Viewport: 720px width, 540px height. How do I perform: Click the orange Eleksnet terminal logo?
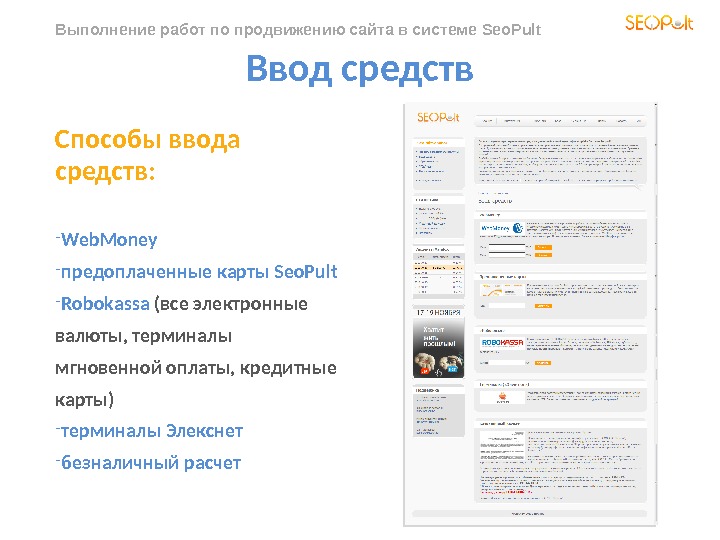502,397
